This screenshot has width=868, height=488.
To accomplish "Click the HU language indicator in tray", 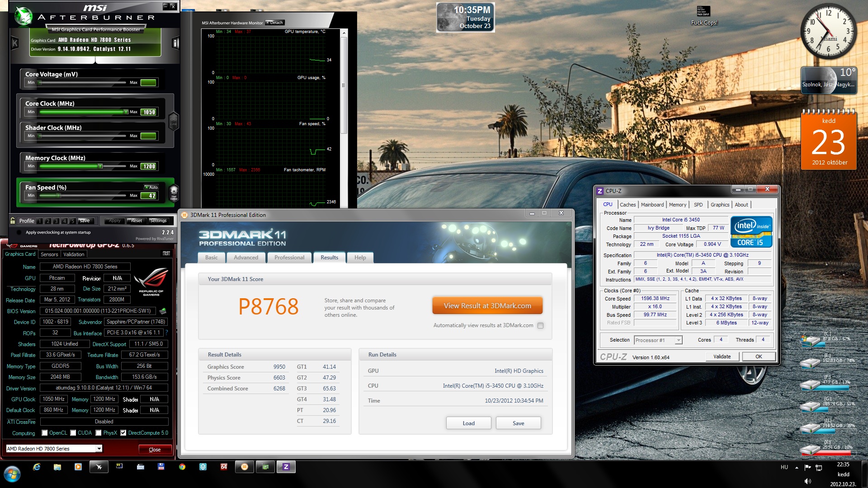I will pos(784,467).
